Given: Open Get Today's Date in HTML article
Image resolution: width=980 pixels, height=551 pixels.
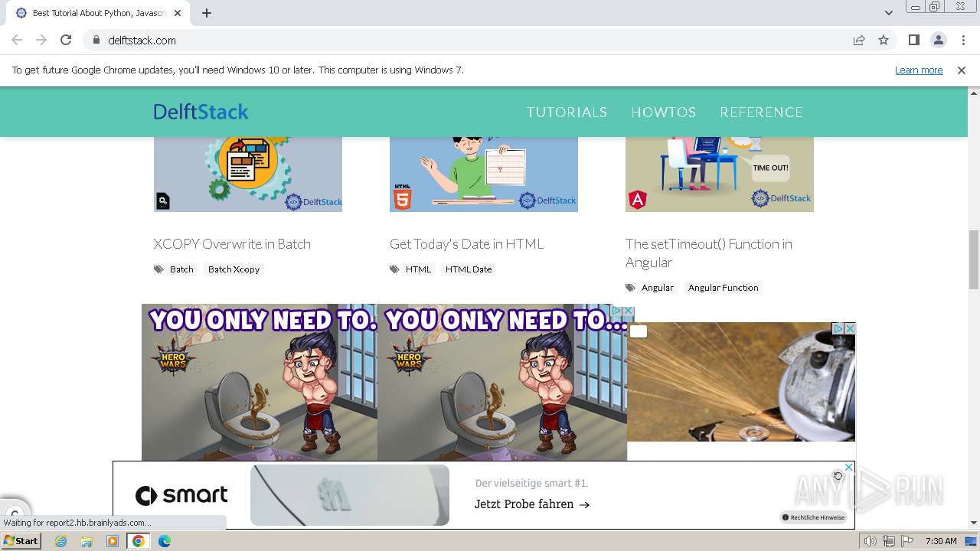Looking at the screenshot, I should tap(466, 243).
